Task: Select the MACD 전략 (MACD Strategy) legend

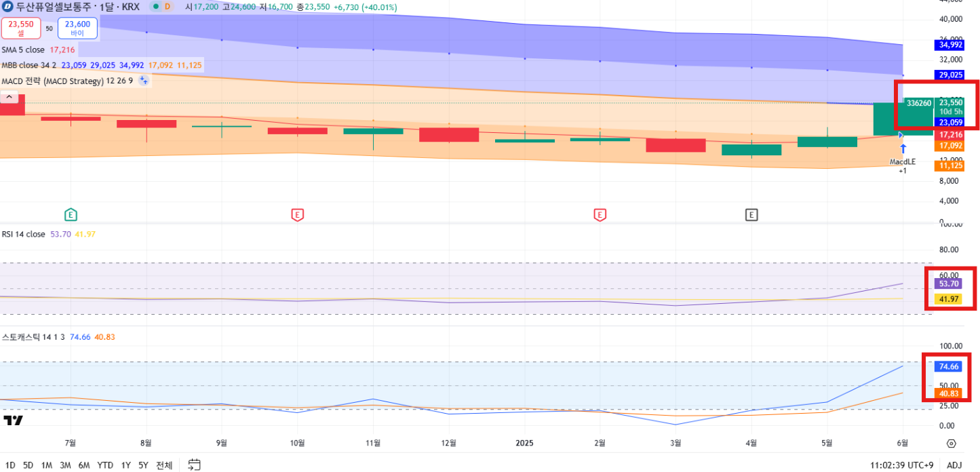Action: [67, 81]
